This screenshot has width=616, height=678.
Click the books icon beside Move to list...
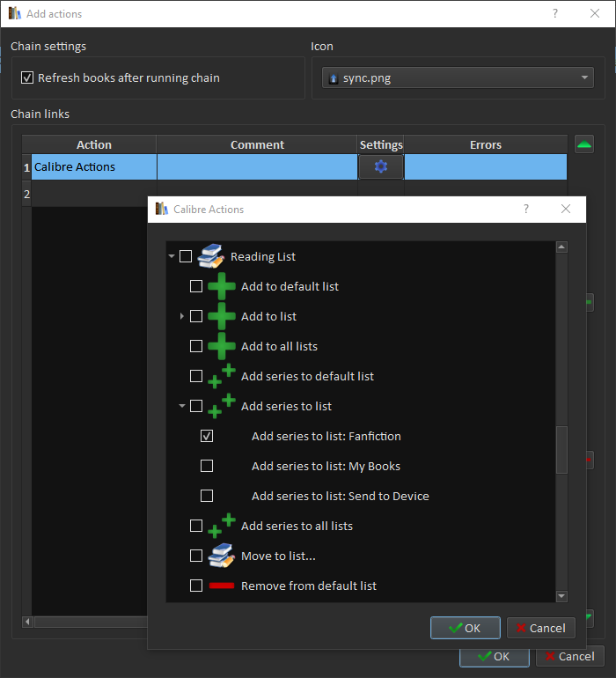click(x=222, y=556)
